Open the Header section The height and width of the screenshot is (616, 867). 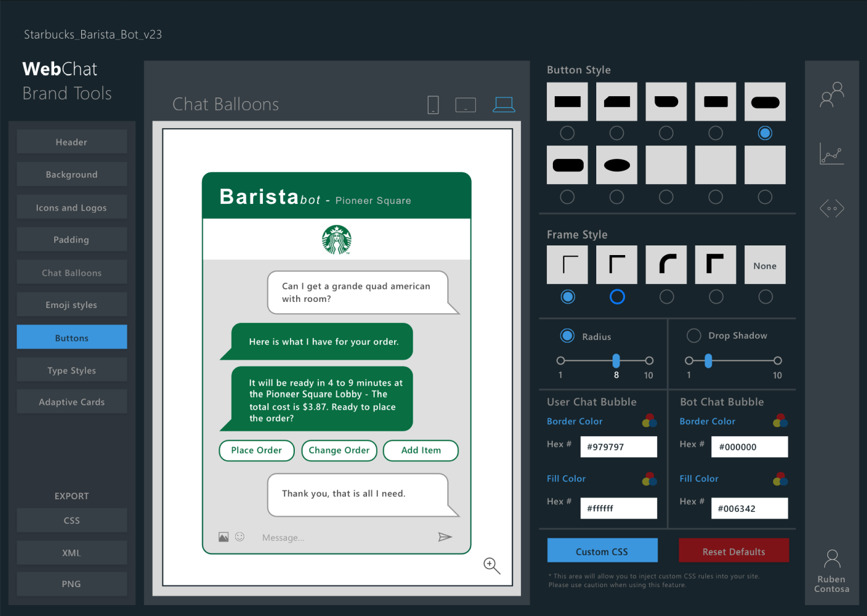tap(72, 142)
